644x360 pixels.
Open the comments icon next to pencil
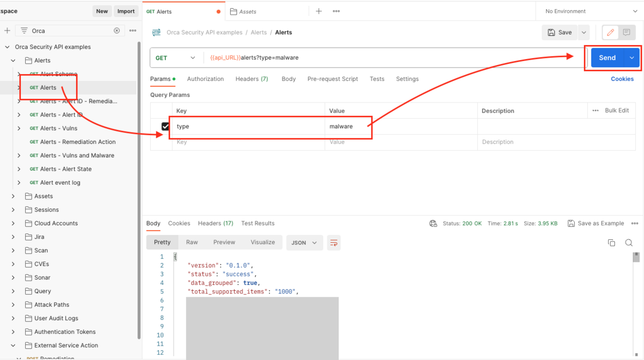627,33
